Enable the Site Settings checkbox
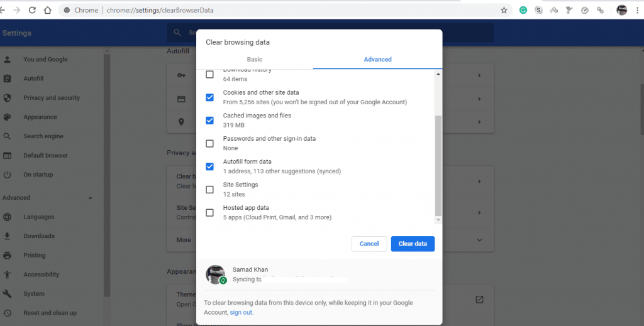This screenshot has height=326, width=644. click(210, 190)
